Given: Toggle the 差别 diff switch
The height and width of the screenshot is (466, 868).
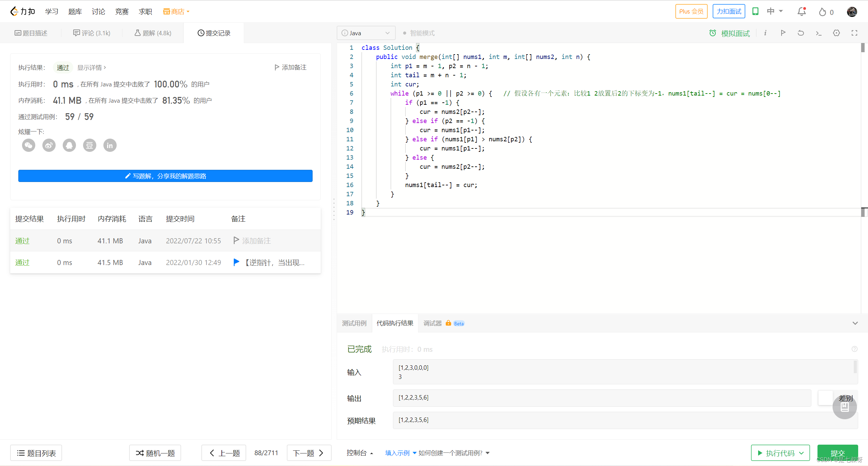Looking at the screenshot, I should (x=826, y=398).
